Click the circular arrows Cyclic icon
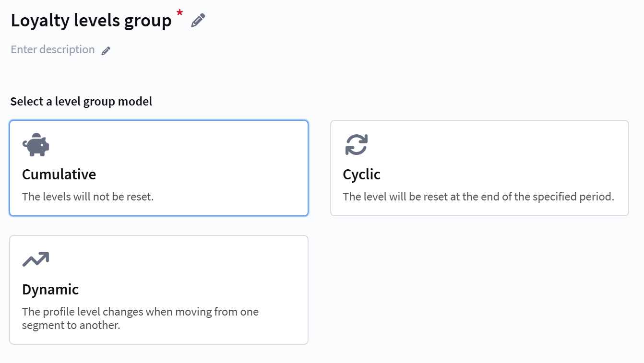Viewport: 644px width, 363px height. click(x=357, y=145)
